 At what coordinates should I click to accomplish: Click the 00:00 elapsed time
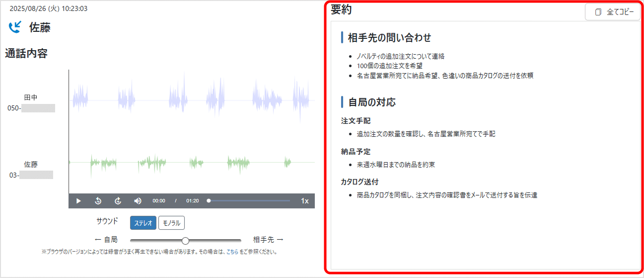click(159, 201)
